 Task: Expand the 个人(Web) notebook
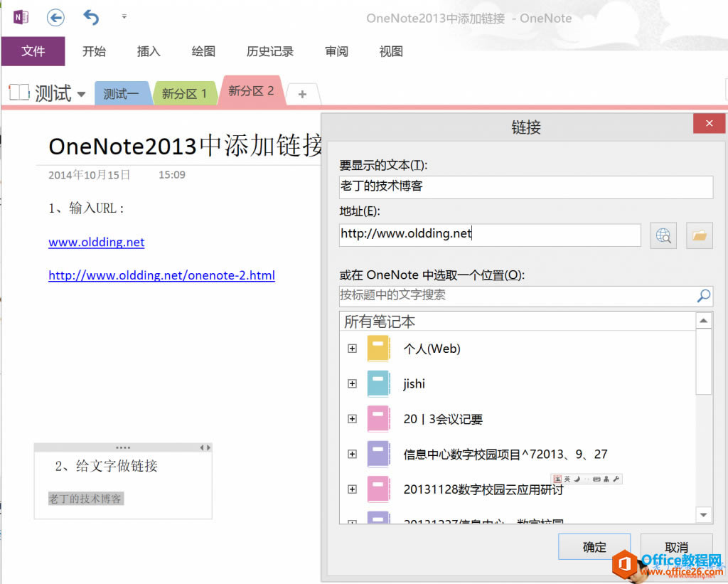(353, 349)
